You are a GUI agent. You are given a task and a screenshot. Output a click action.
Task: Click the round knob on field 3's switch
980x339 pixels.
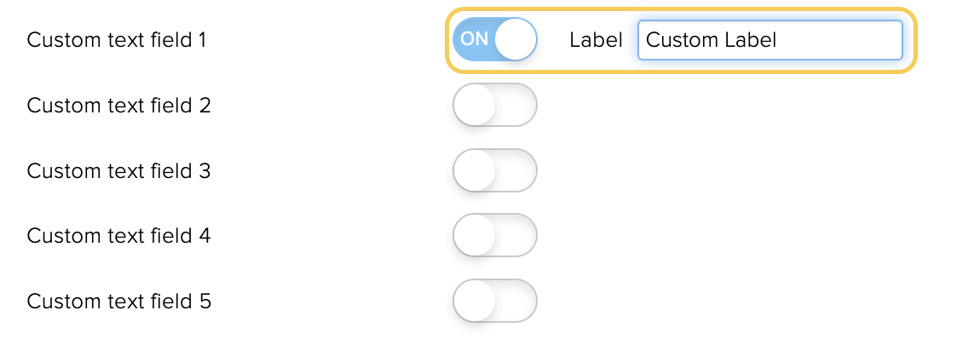click(x=475, y=169)
